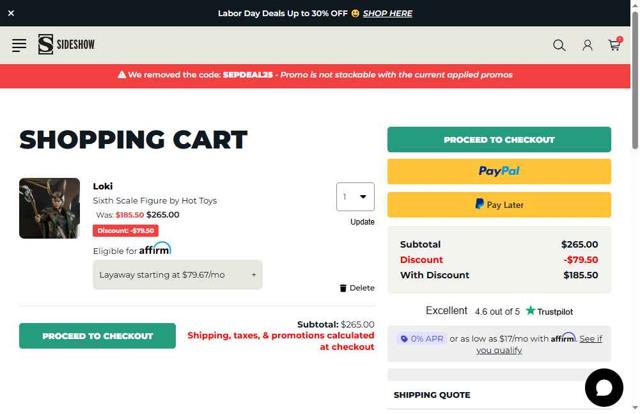This screenshot has width=640, height=414.
Task: Open the Loki figure thumbnail
Action: [49, 208]
